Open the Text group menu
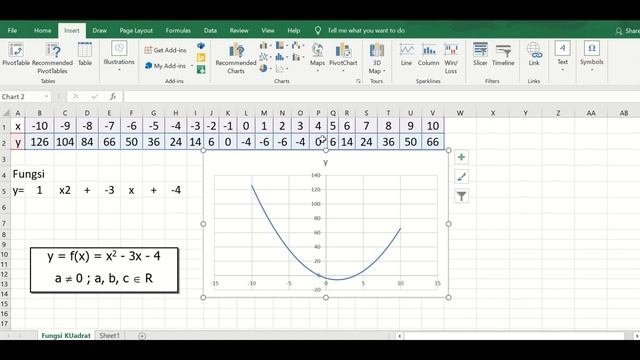The height and width of the screenshot is (360, 640). [562, 56]
